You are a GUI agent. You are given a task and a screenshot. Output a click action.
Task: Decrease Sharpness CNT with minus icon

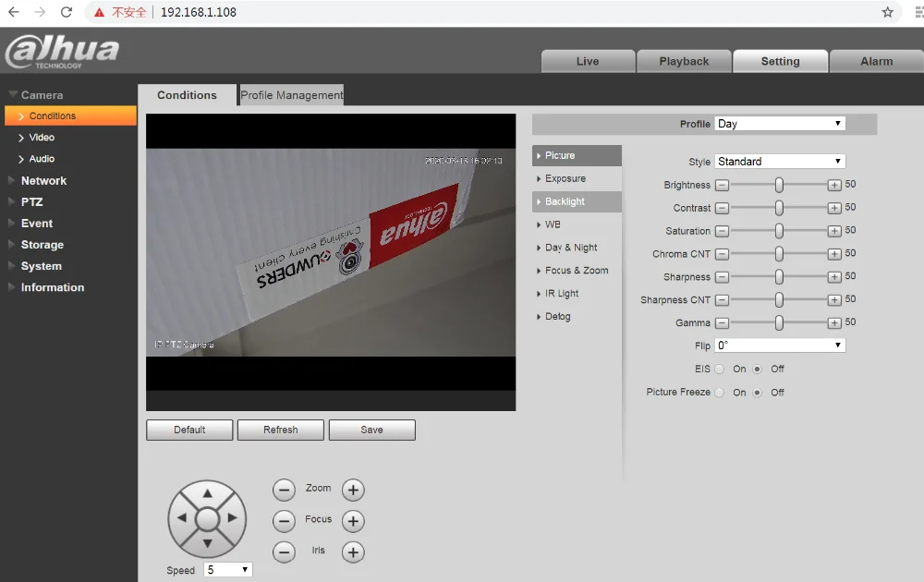coord(722,300)
